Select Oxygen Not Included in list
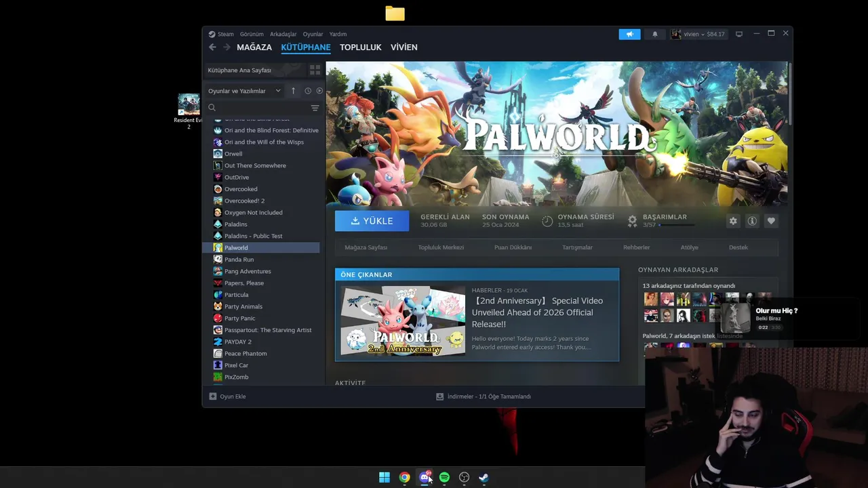Screen dimensions: 868x488 (x=253, y=212)
